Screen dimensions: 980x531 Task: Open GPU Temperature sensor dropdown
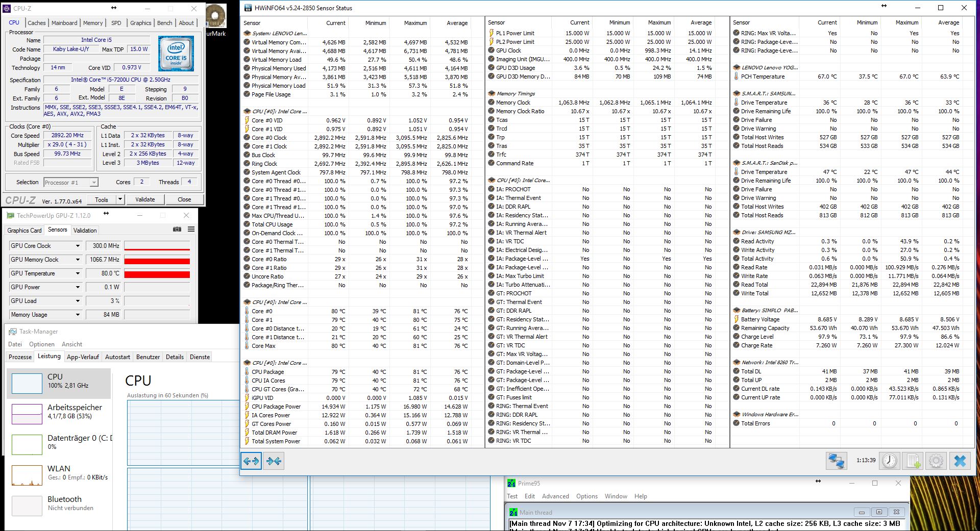coord(78,273)
